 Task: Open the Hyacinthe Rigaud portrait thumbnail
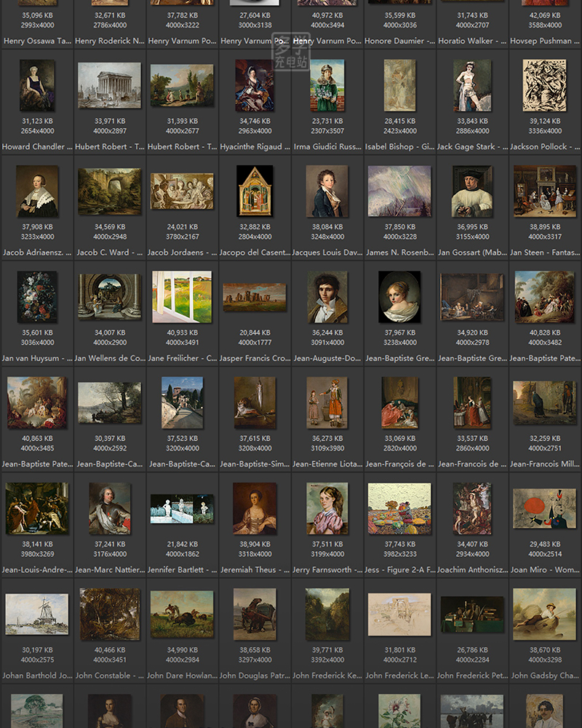tap(255, 85)
